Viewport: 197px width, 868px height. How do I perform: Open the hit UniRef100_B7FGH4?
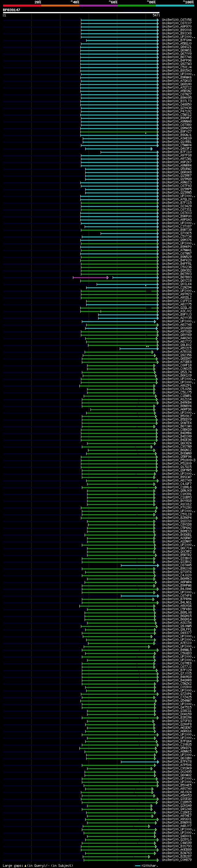(176, 40)
